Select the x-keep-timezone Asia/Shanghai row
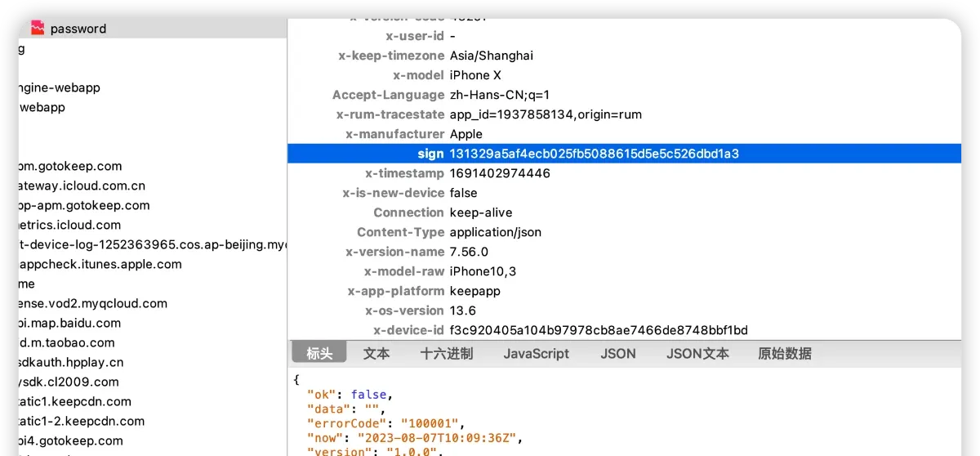 coord(624,56)
